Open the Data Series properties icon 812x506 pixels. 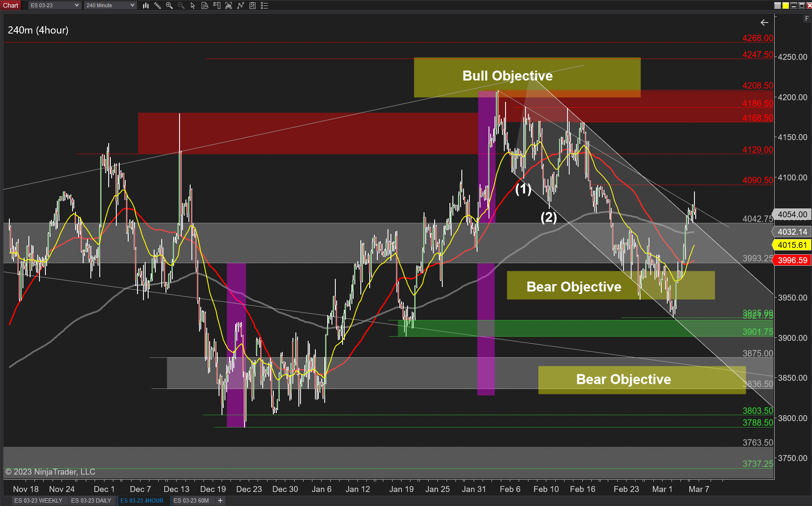253,6
